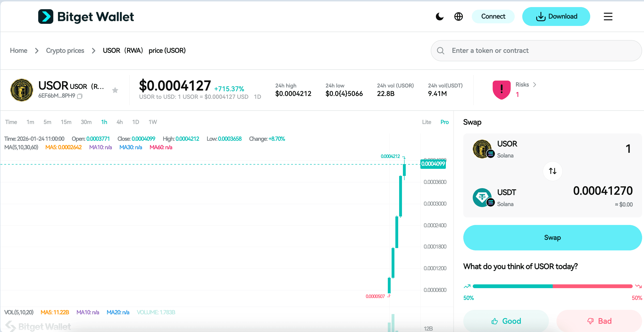Open the language selector globe icon
Image resolution: width=644 pixels, height=332 pixels.
click(x=458, y=17)
